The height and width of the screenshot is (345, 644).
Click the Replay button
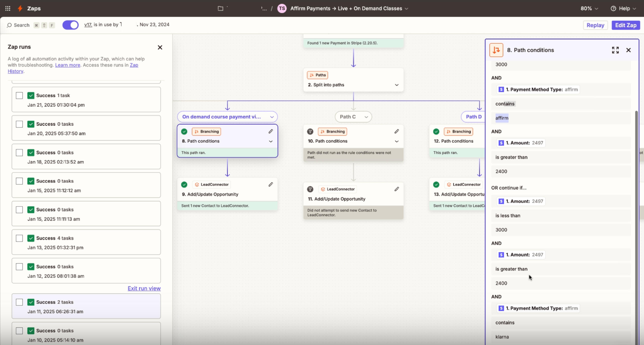[x=595, y=25]
